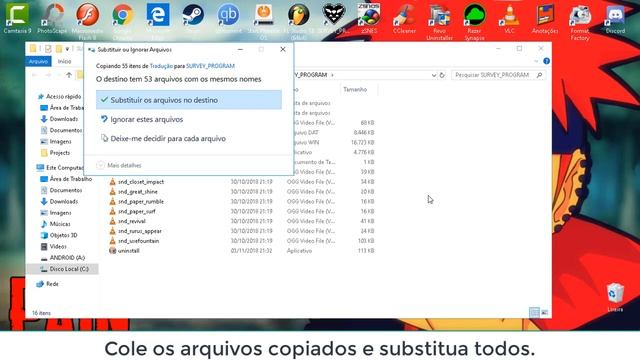Expand Mais detalhes in the dialog
The image size is (640, 360).
[x=119, y=165]
